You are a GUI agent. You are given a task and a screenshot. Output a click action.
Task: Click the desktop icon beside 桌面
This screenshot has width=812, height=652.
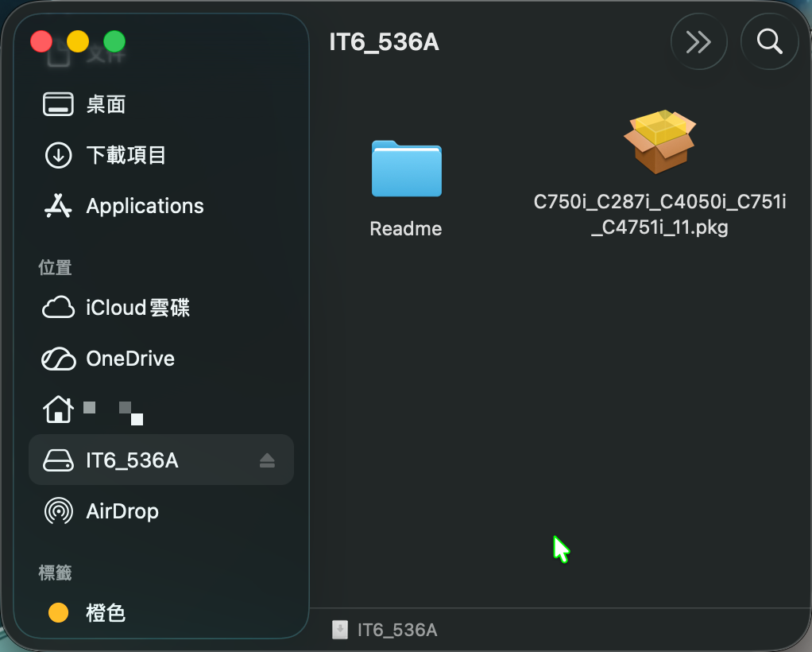58,104
